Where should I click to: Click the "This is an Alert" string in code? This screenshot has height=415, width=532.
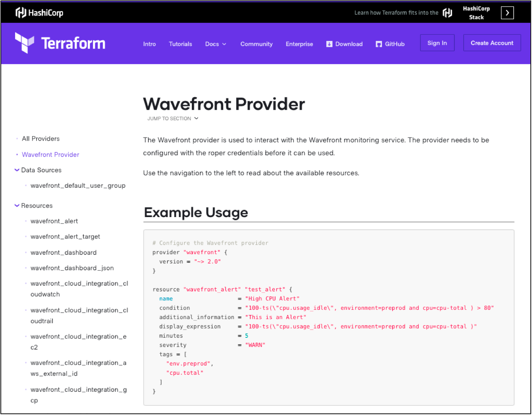click(x=276, y=317)
